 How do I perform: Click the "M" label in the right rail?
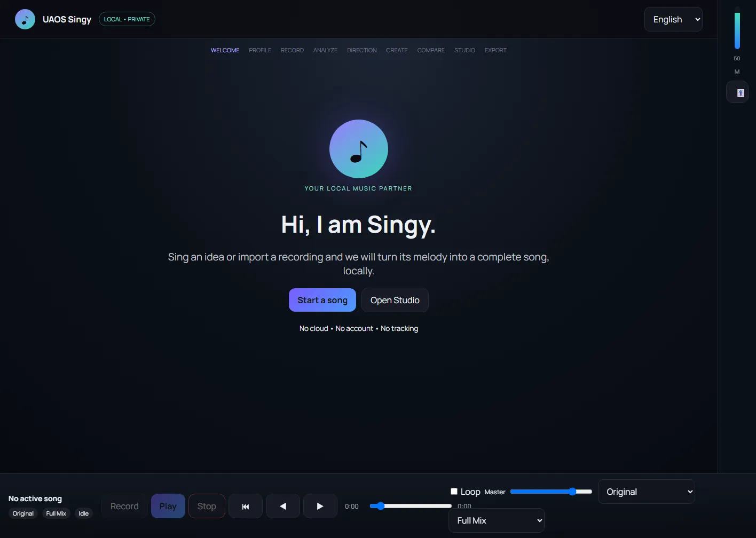coord(737,72)
